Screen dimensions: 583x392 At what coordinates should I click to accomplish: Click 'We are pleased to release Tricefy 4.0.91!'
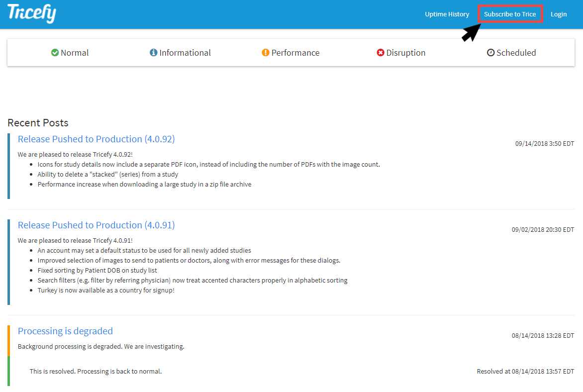(75, 241)
